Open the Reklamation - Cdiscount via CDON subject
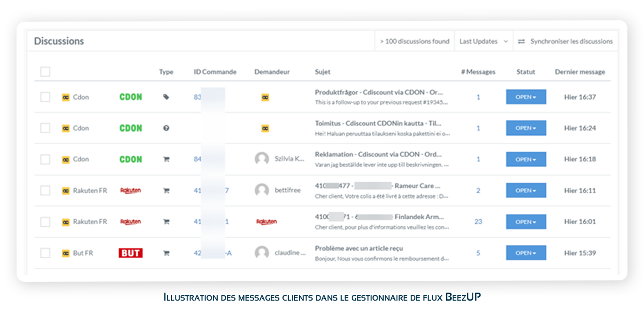The width and height of the screenshot is (644, 311). 379,155
